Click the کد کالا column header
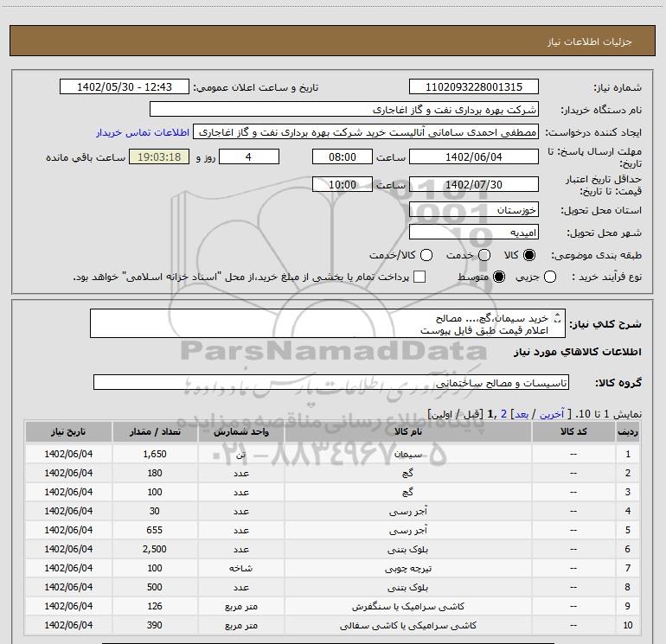 (573, 431)
